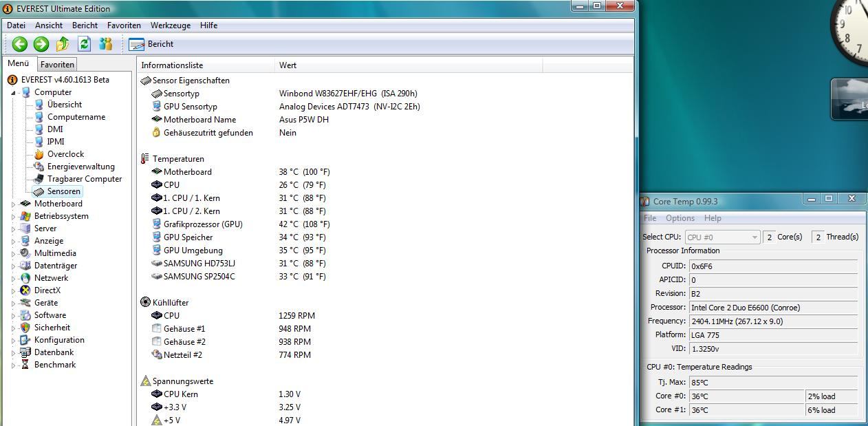
Task: Click the users icon in the toolbar
Action: 105,44
